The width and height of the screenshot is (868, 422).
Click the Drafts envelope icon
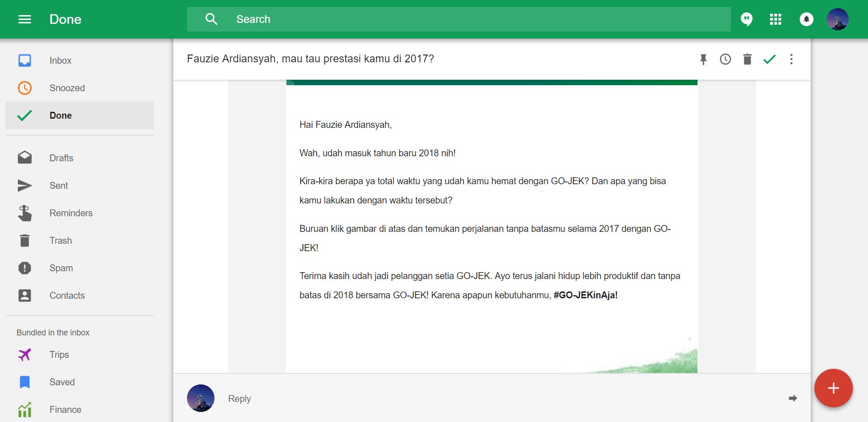tap(25, 158)
